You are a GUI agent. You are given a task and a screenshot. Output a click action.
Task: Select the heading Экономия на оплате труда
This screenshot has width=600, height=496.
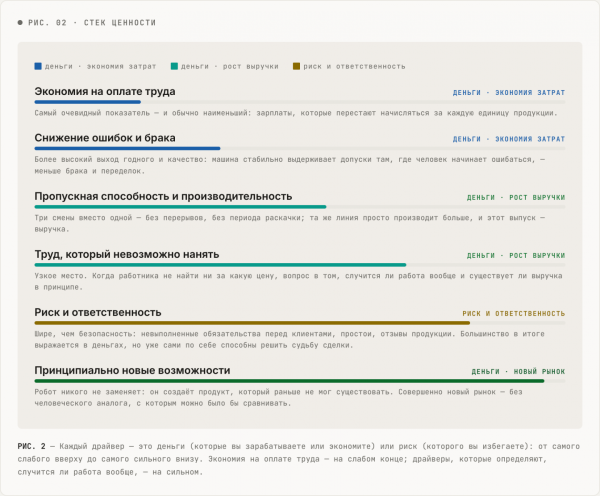tap(105, 91)
